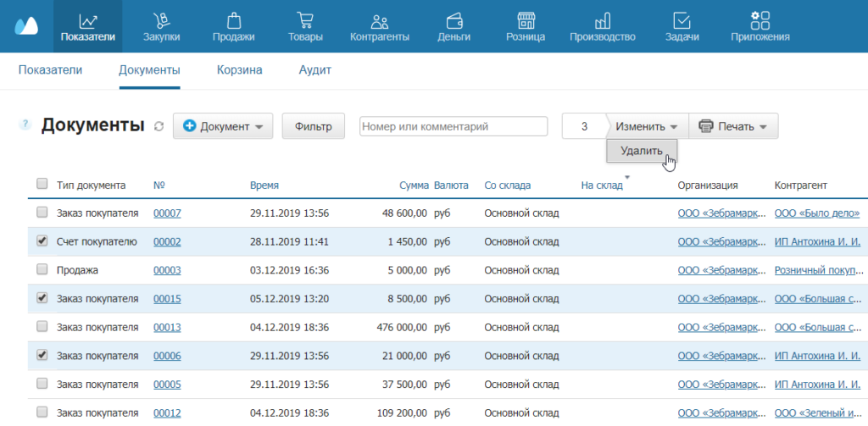Check the Продажа 00003 row checkbox

click(x=42, y=270)
